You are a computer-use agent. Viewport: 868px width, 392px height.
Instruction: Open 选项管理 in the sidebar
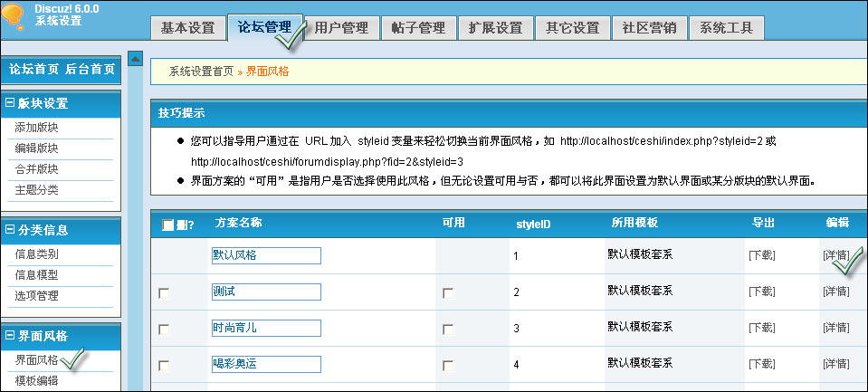point(36,296)
